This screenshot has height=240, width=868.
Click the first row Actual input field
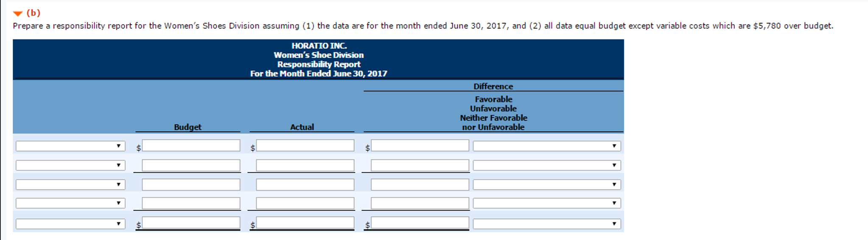pyautogui.click(x=305, y=146)
